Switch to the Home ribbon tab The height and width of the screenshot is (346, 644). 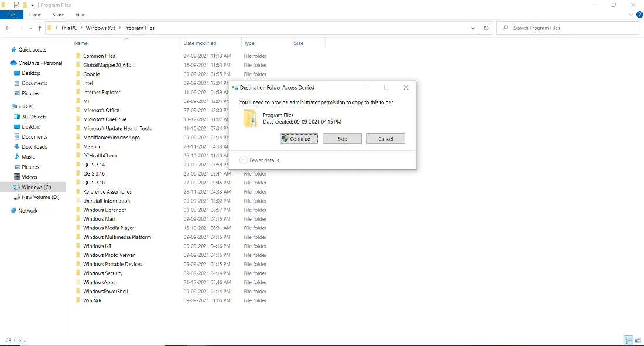[35, 15]
